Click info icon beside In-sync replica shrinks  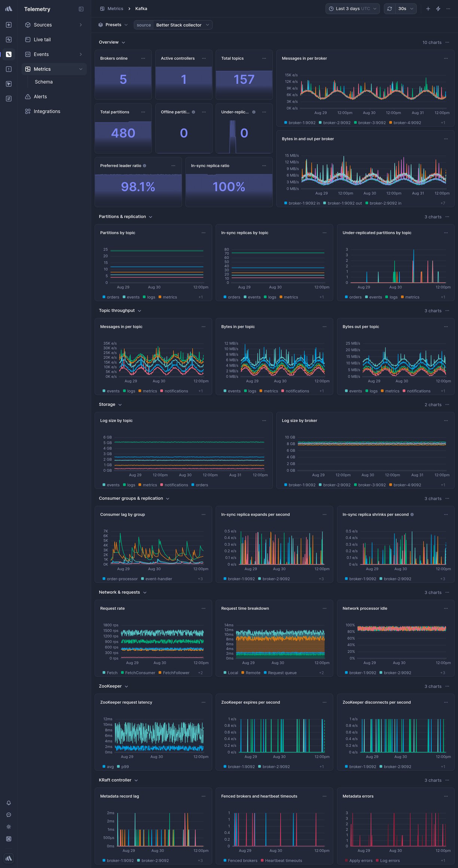tap(412, 515)
